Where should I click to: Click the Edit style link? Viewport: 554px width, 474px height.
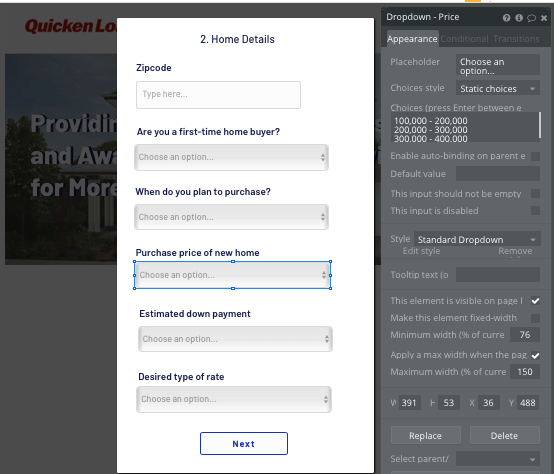tap(421, 251)
